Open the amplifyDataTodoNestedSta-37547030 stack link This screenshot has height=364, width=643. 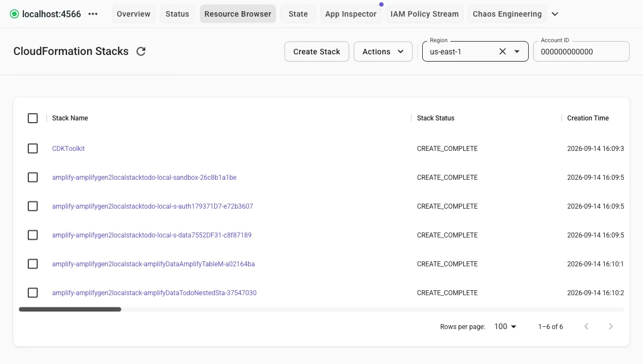[154, 292]
